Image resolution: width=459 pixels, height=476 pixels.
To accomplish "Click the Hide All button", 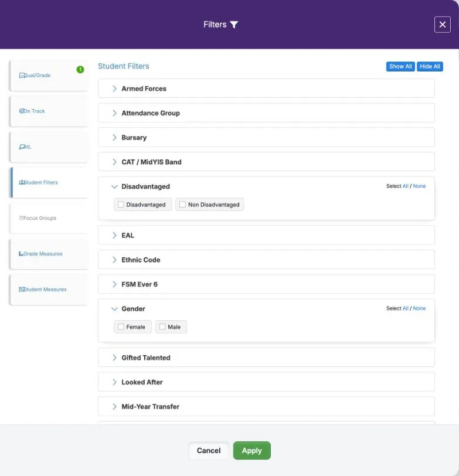I will pos(430,66).
